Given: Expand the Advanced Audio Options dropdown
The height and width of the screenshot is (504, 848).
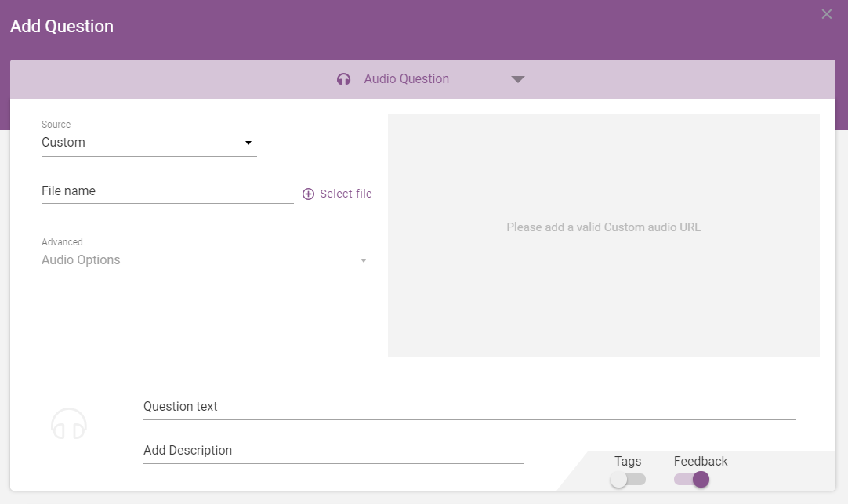Looking at the screenshot, I should point(207,260).
